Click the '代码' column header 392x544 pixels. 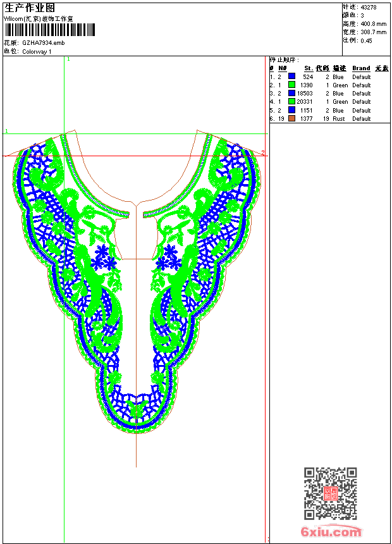click(322, 68)
